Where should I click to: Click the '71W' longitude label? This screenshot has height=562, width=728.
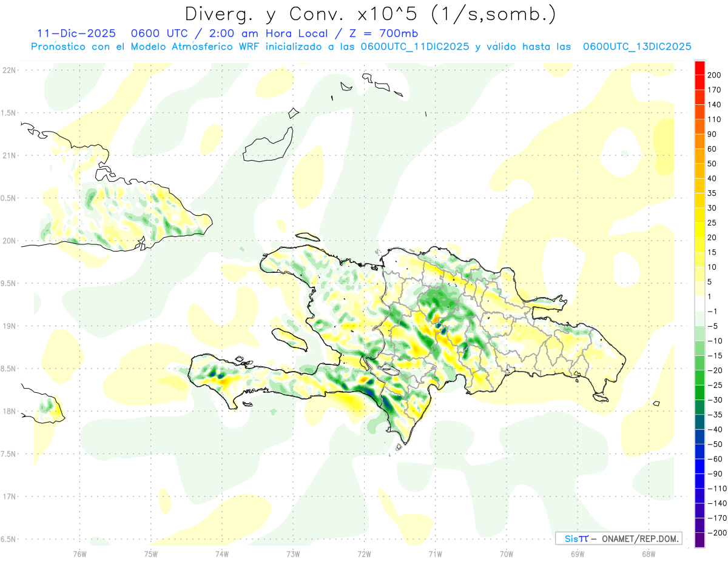point(435,554)
